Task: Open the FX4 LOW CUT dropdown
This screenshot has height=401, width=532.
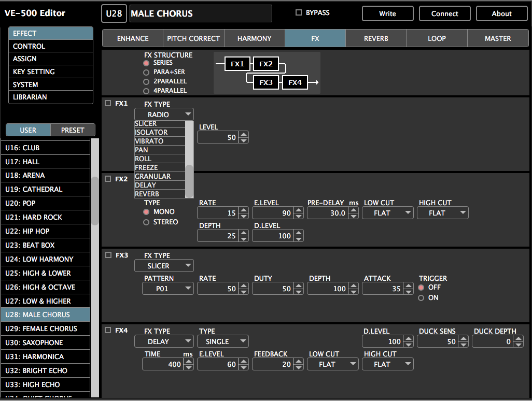Action: click(x=332, y=364)
